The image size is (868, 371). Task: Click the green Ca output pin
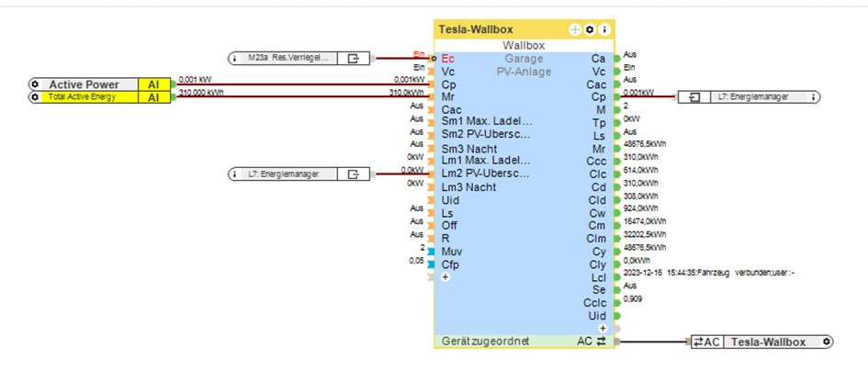pos(617,58)
